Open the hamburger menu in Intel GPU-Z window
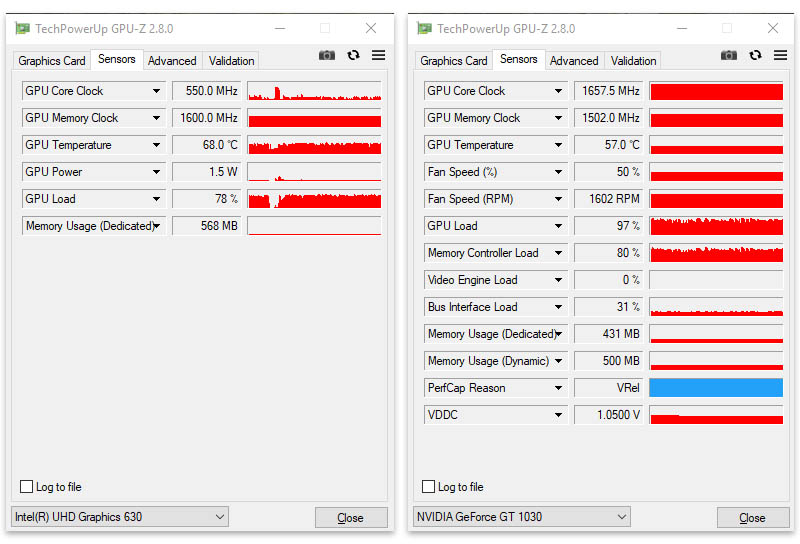 [378, 55]
